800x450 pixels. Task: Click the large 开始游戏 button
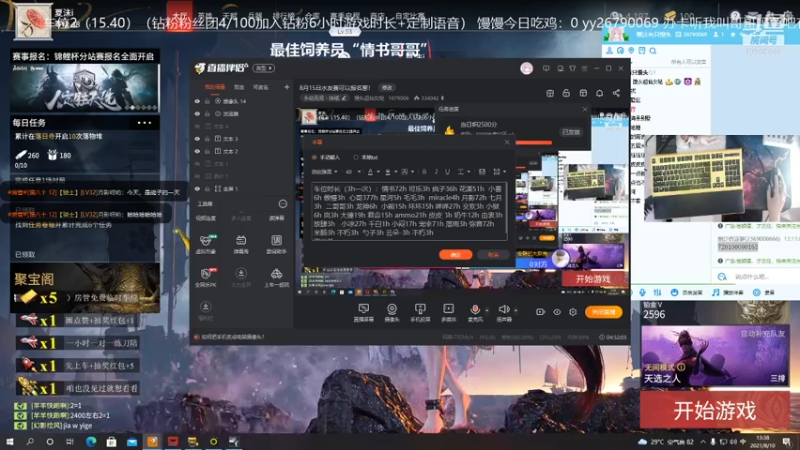[714, 411]
